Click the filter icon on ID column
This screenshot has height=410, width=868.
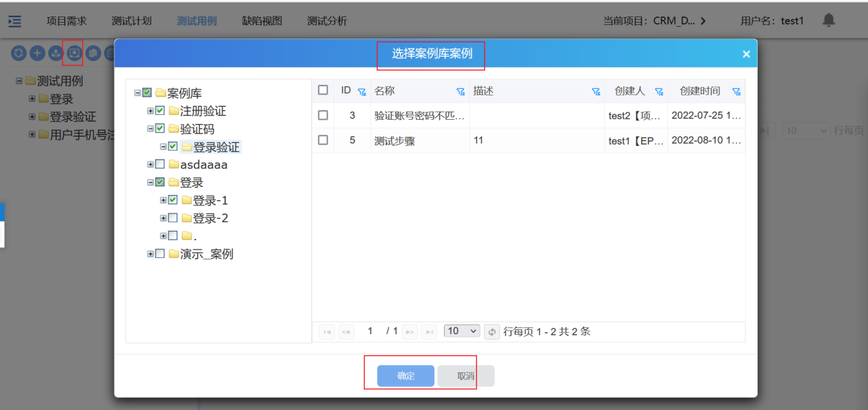(362, 92)
